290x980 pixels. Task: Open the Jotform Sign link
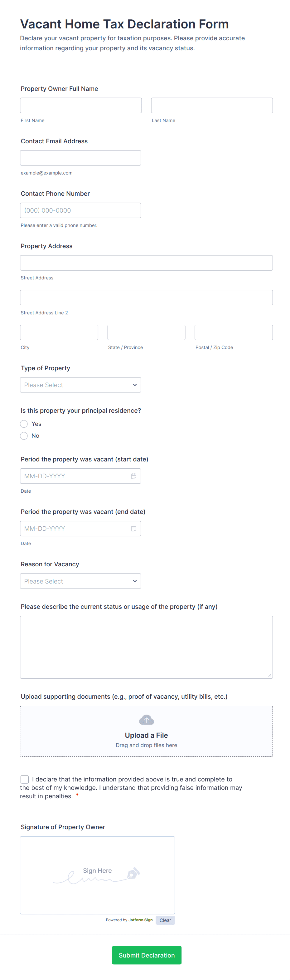pos(140,920)
